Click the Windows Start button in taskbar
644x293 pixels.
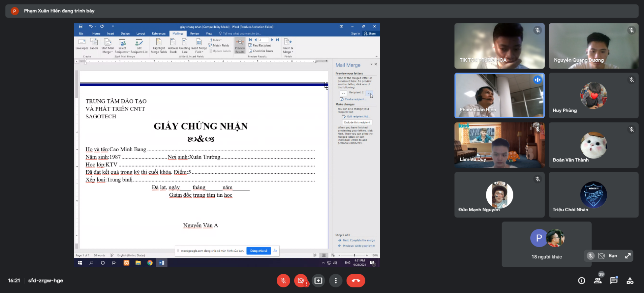(80, 262)
